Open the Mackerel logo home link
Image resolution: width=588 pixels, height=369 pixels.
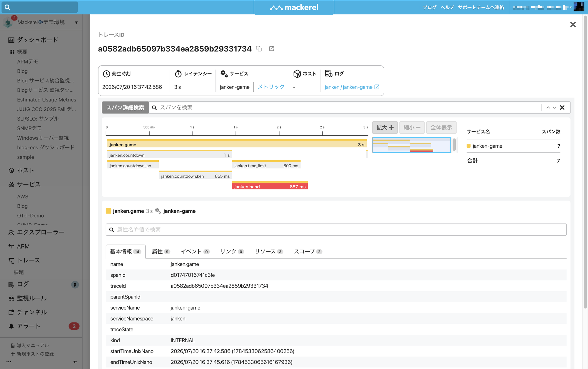tap(294, 7)
